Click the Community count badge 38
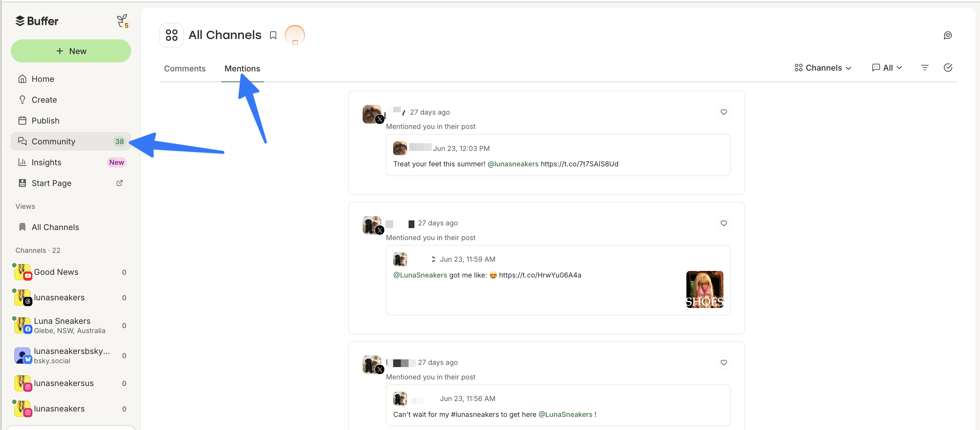Viewport: 980px width, 430px height. (120, 141)
